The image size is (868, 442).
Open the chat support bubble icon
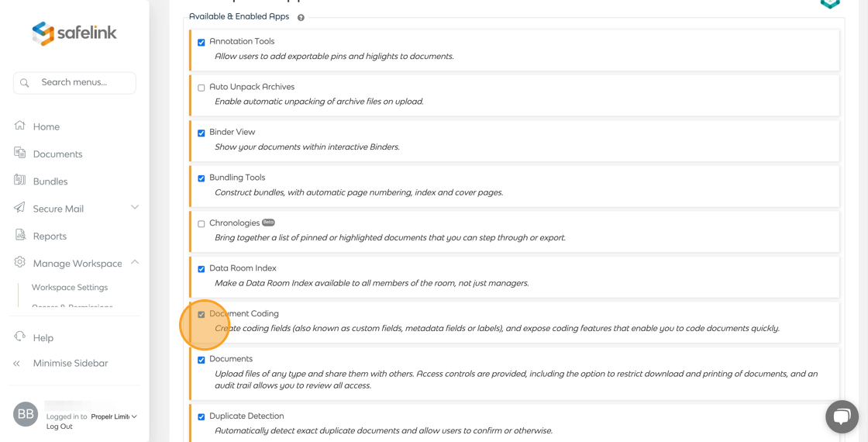pos(841,416)
